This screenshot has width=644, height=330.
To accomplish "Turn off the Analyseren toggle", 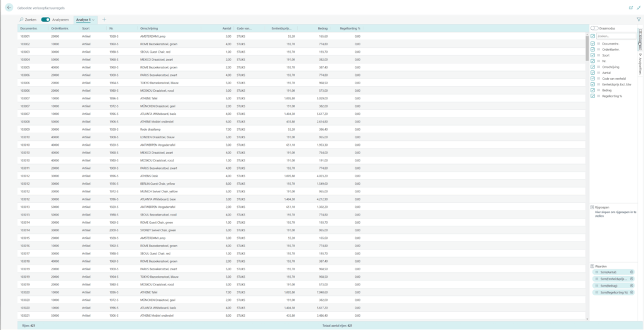I will pyautogui.click(x=45, y=19).
